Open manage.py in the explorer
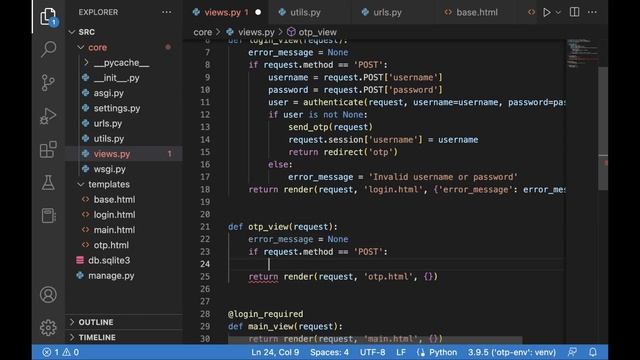 click(111, 276)
